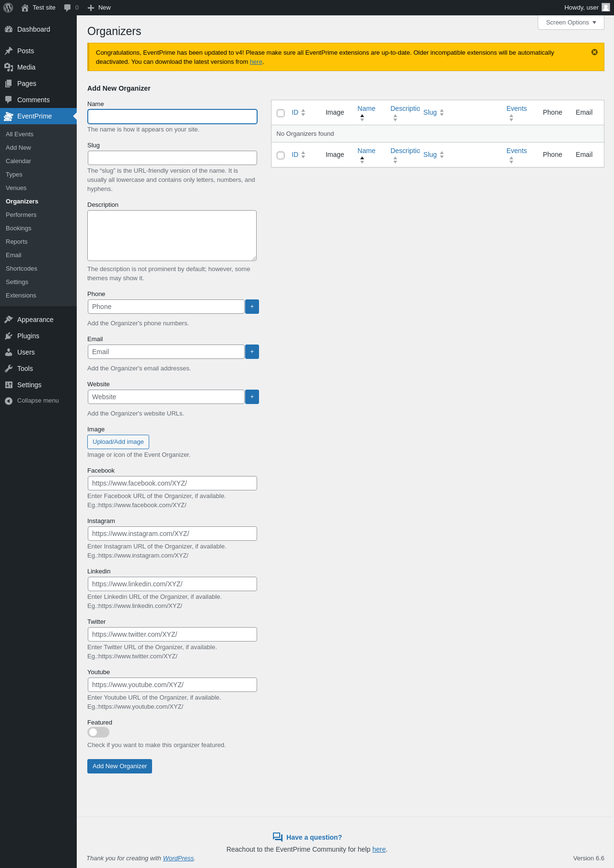
Task: Click the Have a question chat icon
Action: pyautogui.click(x=278, y=837)
